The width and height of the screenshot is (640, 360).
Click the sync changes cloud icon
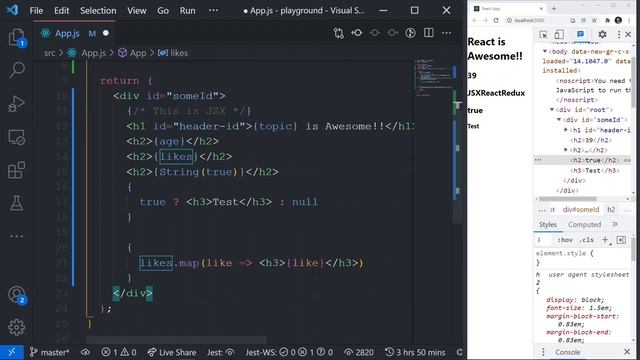tap(85, 352)
